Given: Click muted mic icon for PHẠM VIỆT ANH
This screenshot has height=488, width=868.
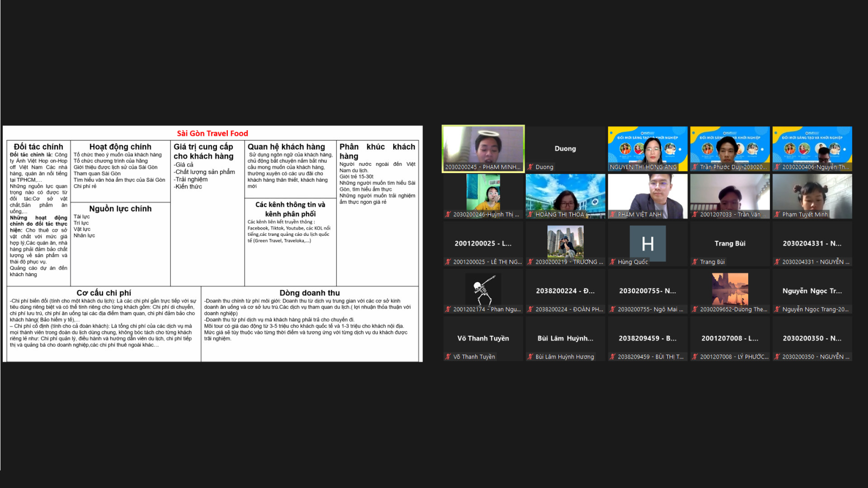Looking at the screenshot, I should tap(613, 214).
